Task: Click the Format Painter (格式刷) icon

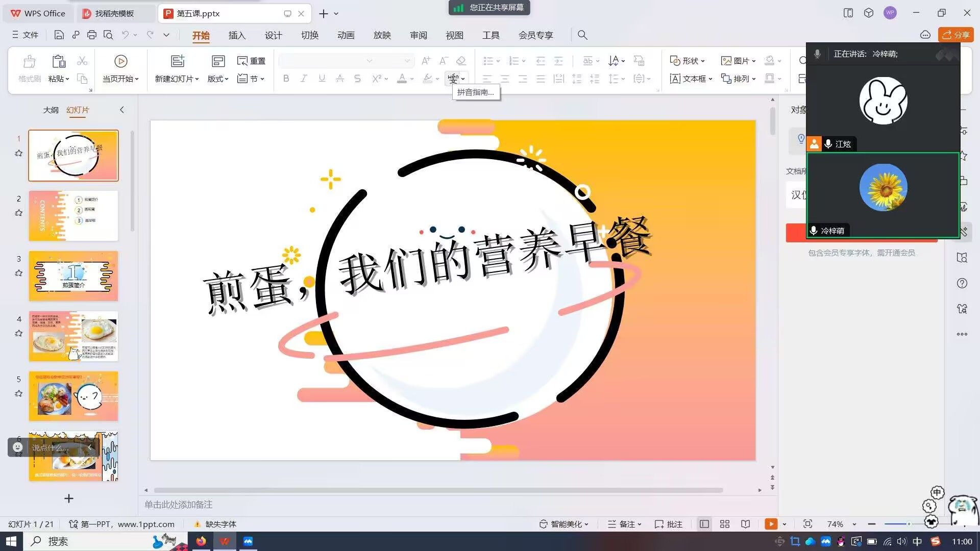Action: pos(29,62)
